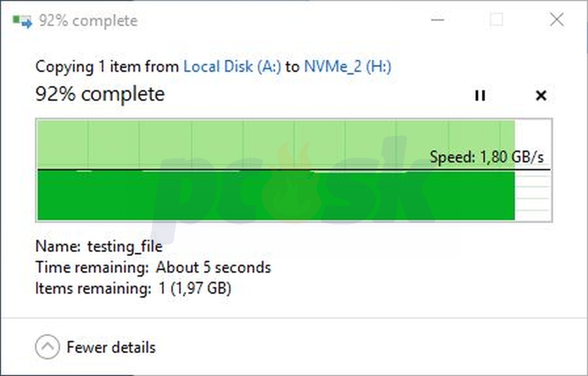This screenshot has height=376, width=588.
Task: Pause the file copy operation
Action: click(x=480, y=96)
